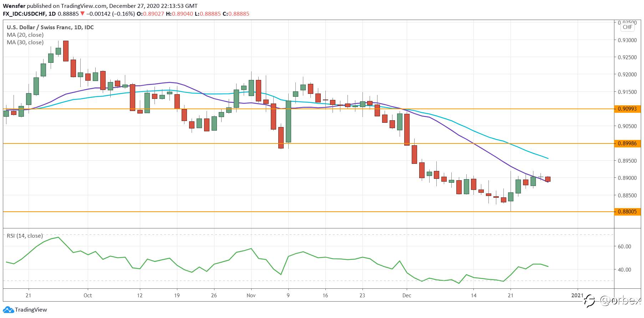
Task: Click the 0.93000 price axis value
Action: [627, 40]
